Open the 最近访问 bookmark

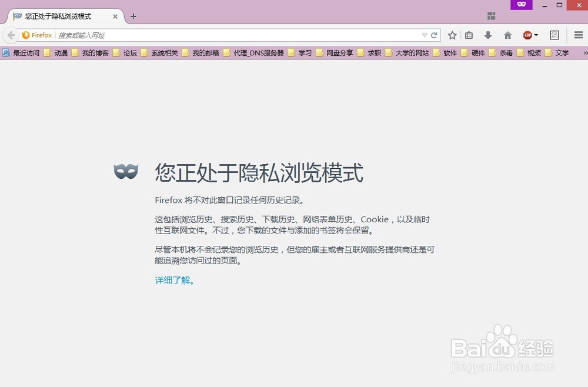point(21,53)
